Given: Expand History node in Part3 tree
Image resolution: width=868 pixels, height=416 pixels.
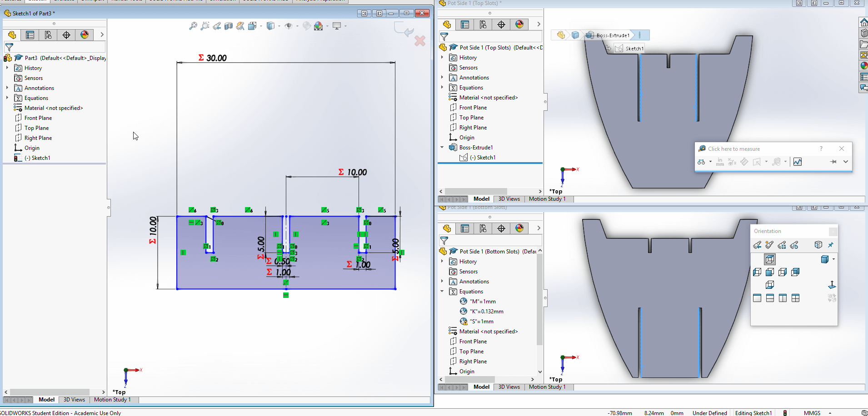Looking at the screenshot, I should click(x=7, y=68).
